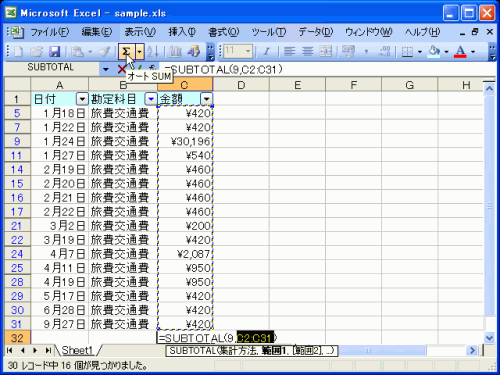Image resolution: width=500 pixels, height=375 pixels.
Task: Open the 金額 filter dropdown
Action: tap(206, 99)
